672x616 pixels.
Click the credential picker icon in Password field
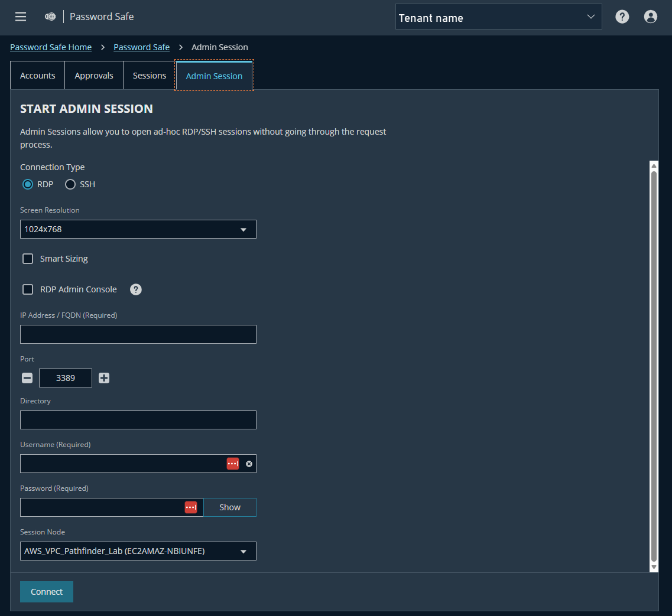coord(190,507)
